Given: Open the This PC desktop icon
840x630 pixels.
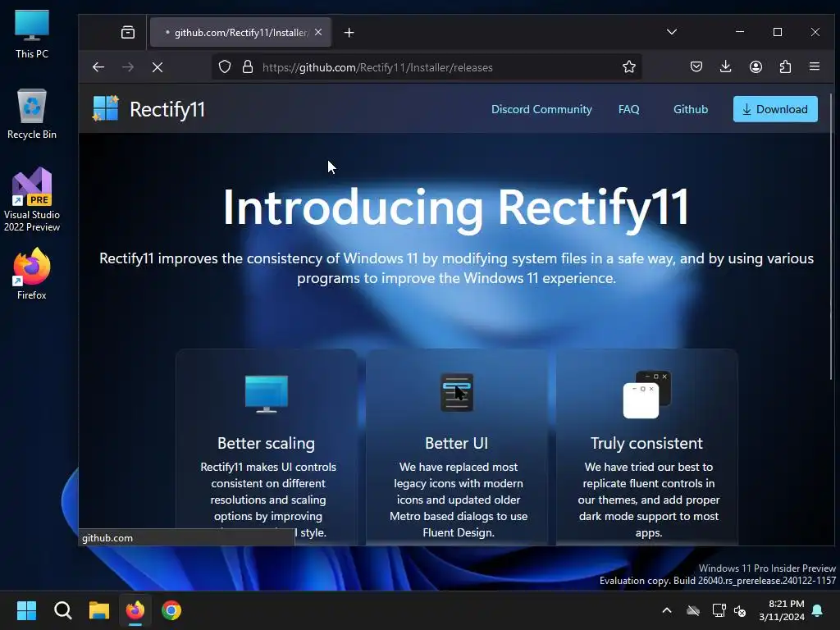Looking at the screenshot, I should pos(32,34).
